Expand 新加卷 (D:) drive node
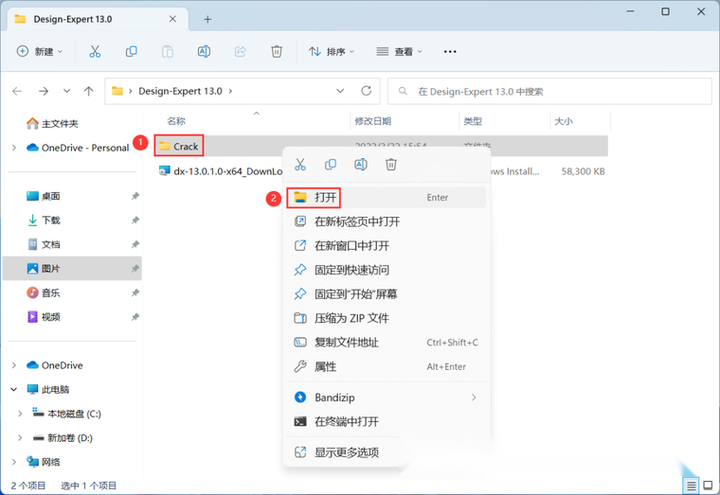The width and height of the screenshot is (720, 495). pos(20,438)
